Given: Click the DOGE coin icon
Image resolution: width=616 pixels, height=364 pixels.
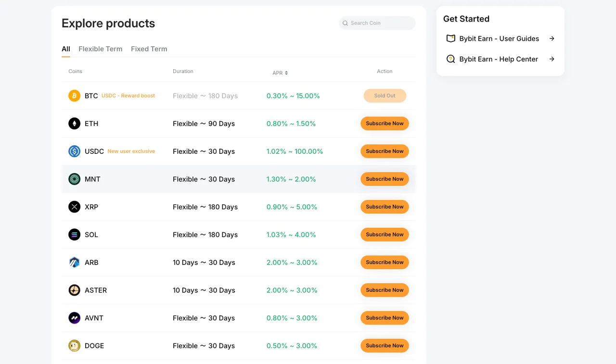Looking at the screenshot, I should click(x=74, y=346).
